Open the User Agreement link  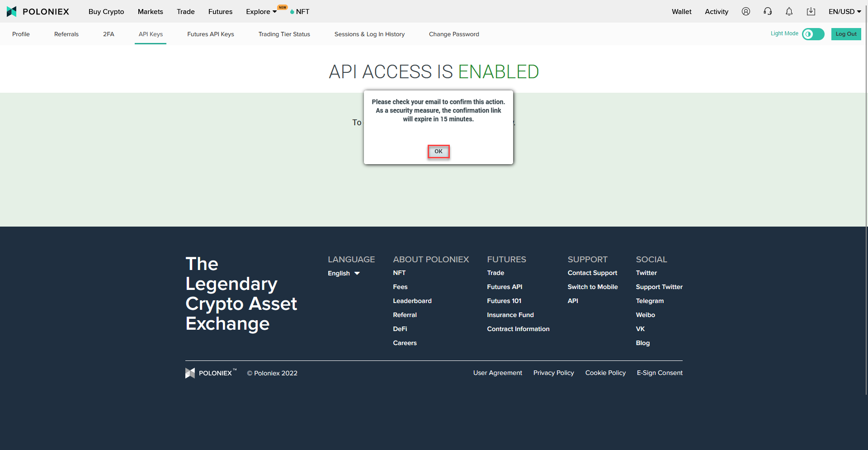pos(498,373)
